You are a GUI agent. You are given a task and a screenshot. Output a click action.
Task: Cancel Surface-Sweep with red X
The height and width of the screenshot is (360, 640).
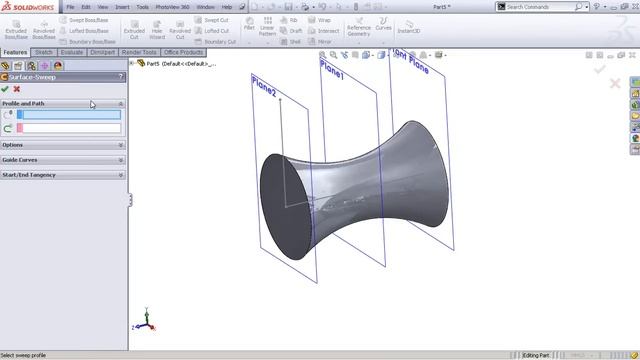click(x=17, y=89)
